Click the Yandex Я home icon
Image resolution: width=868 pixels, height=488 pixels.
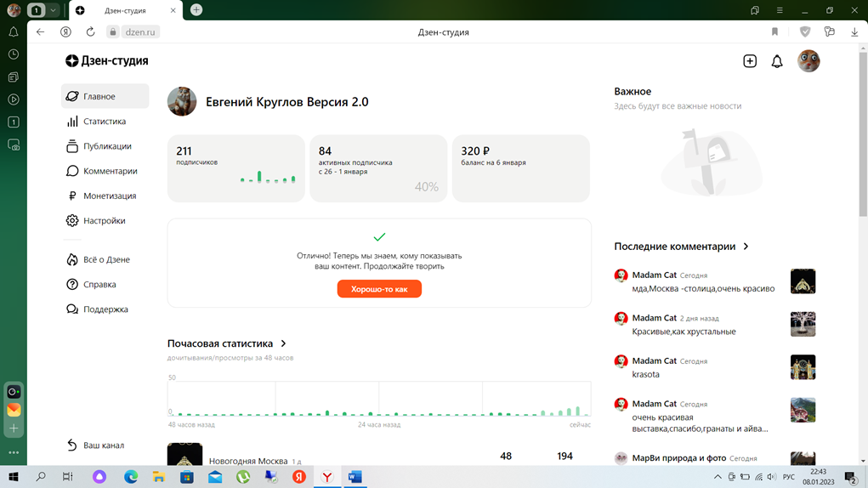click(65, 32)
